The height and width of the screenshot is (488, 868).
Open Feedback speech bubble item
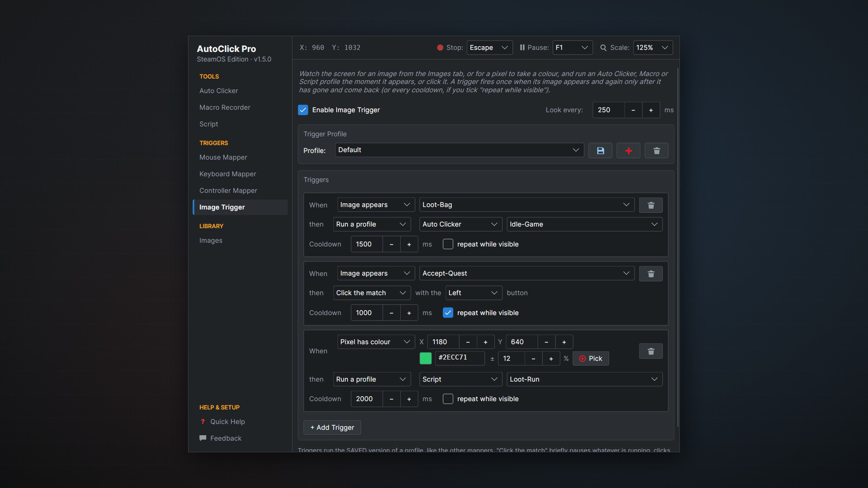[x=221, y=438]
